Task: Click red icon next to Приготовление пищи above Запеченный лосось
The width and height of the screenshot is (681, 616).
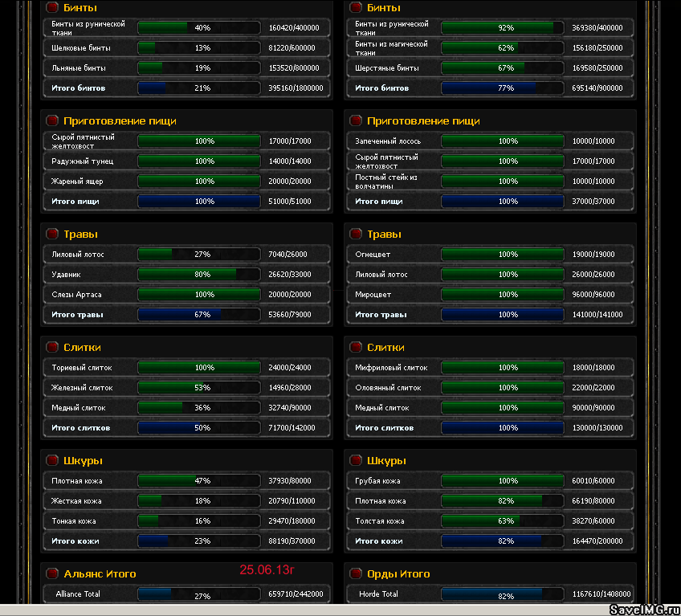Action: [356, 120]
